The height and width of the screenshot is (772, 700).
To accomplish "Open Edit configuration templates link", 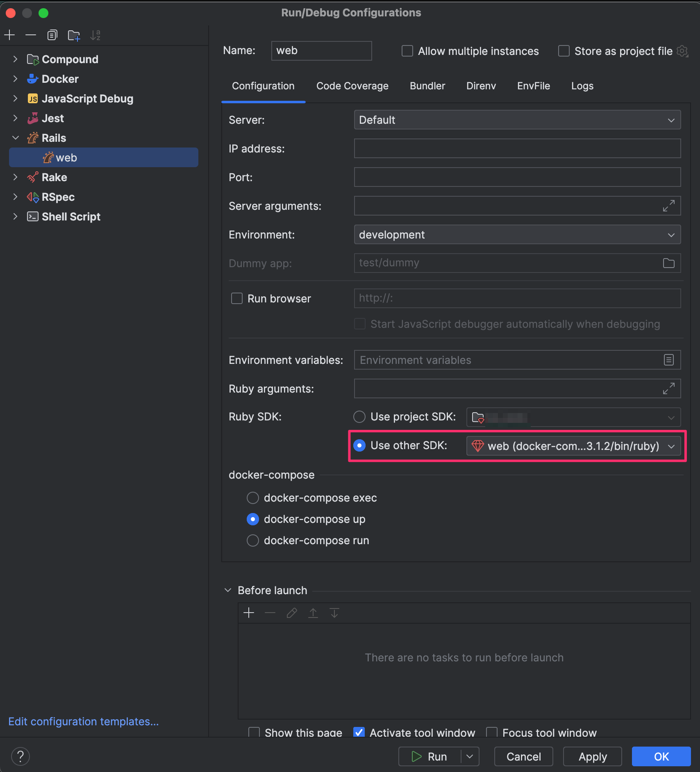I will (84, 721).
